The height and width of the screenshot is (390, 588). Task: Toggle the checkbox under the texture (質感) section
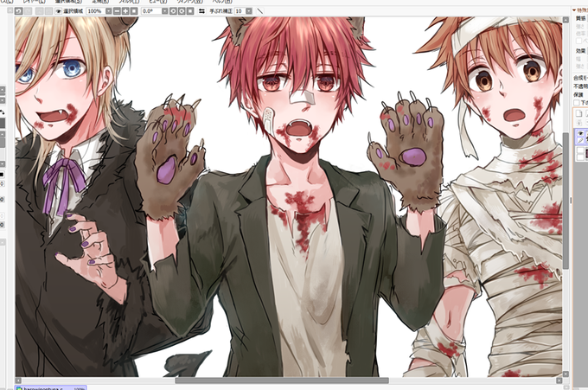click(578, 41)
